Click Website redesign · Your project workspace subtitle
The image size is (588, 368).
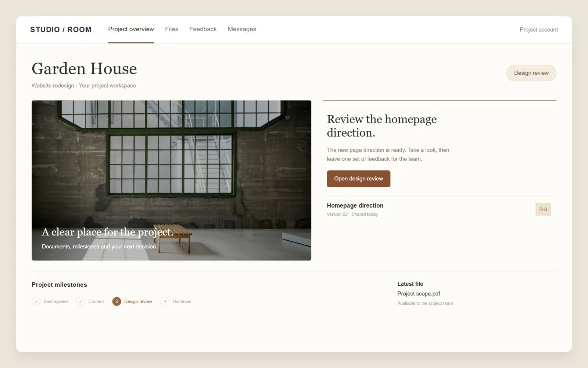tap(84, 85)
